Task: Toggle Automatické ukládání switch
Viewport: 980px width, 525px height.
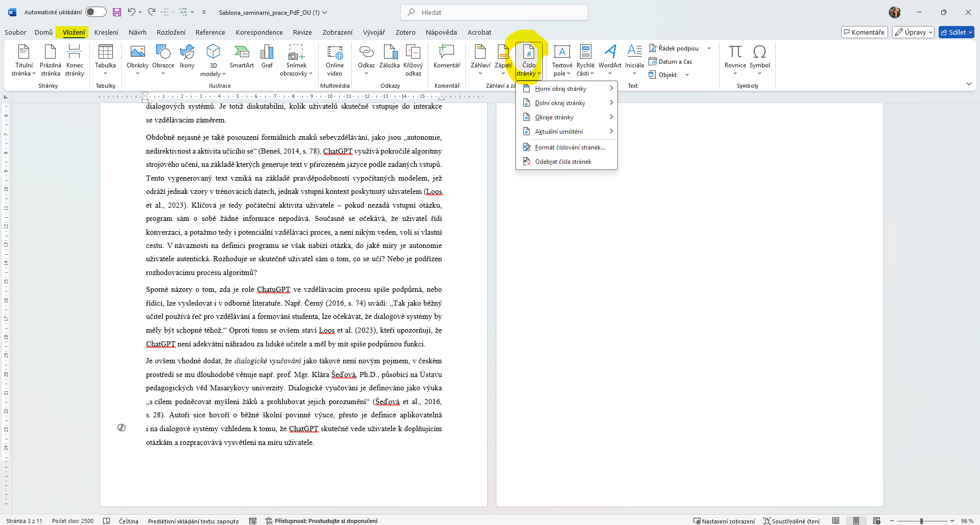Action: 95,12
